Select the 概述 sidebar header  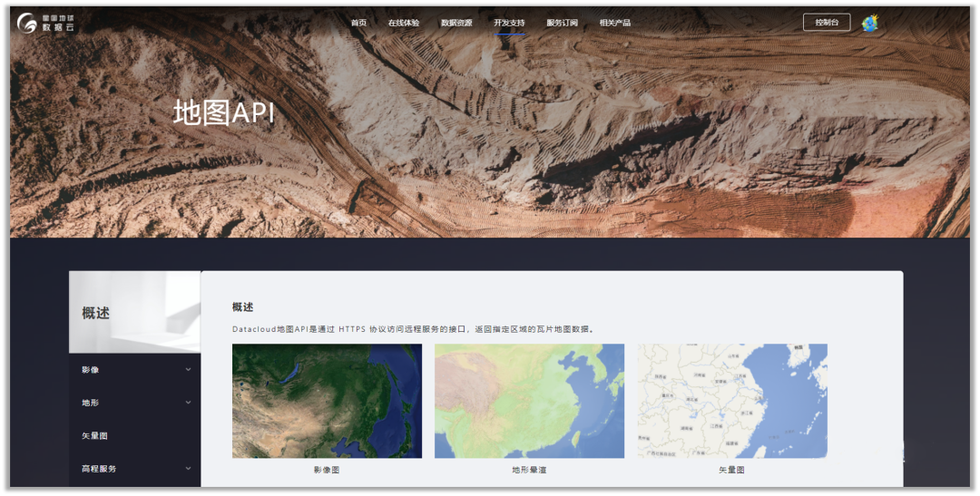click(x=96, y=313)
